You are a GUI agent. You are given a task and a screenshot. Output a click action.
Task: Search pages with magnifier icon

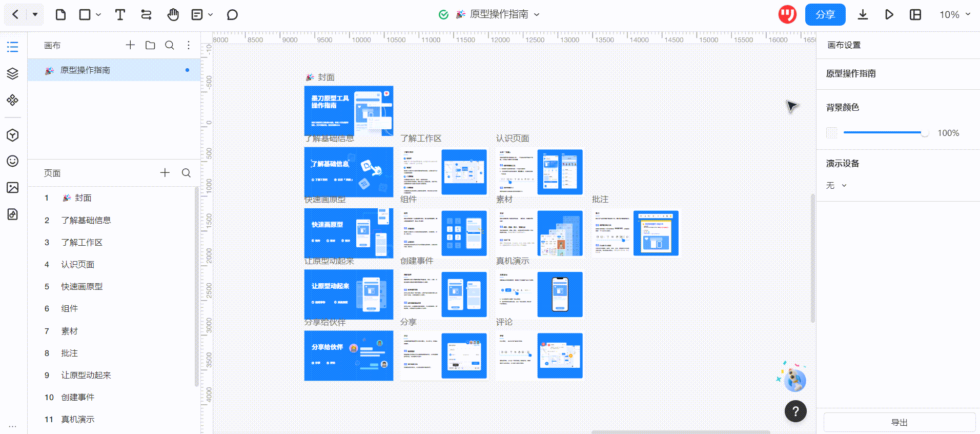click(186, 173)
